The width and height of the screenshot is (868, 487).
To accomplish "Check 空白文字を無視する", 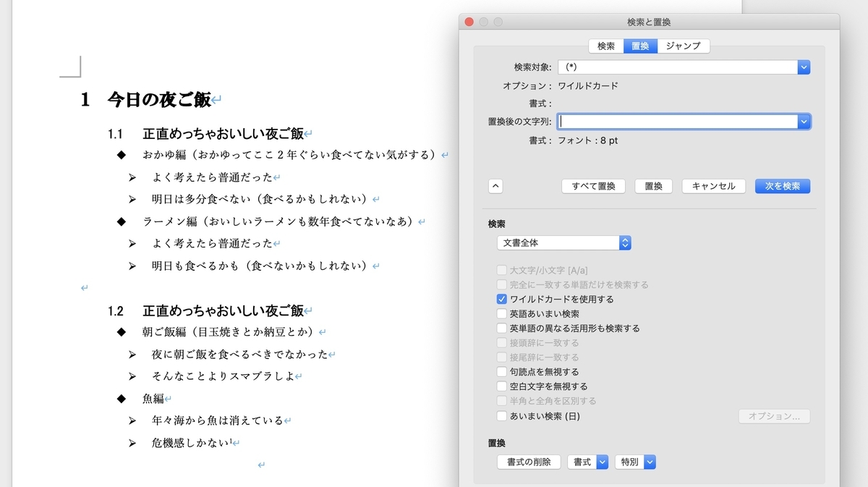I will click(x=501, y=386).
